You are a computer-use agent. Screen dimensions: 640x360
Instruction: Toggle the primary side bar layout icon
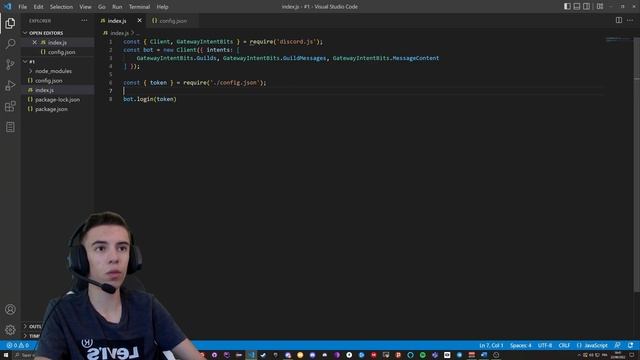tap(567, 7)
